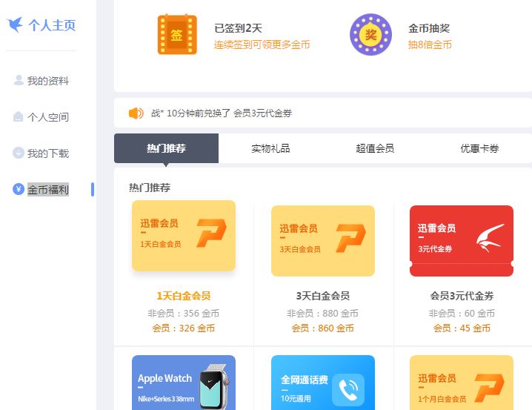Select the 优惠卡券 tab
Image resolution: width=532 pixels, height=410 pixels.
tap(479, 148)
